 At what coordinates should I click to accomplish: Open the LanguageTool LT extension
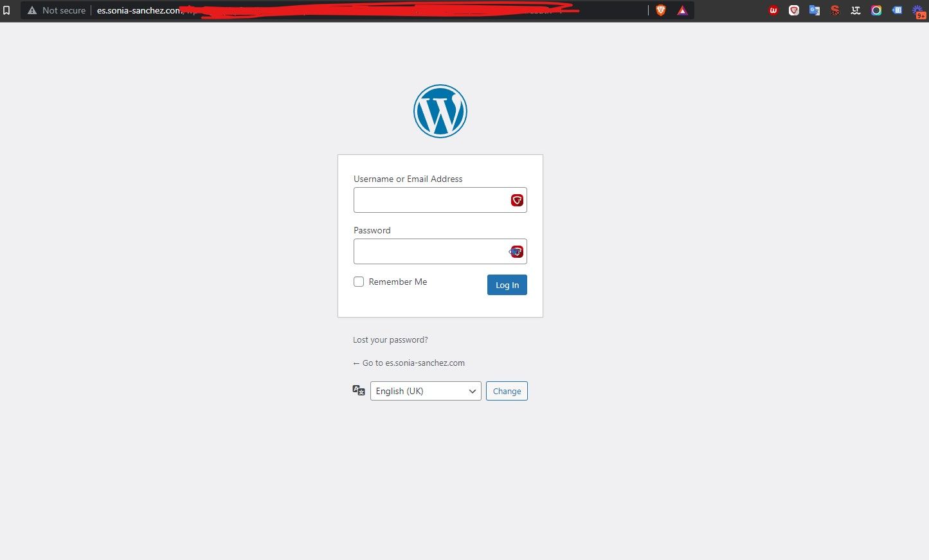click(856, 10)
